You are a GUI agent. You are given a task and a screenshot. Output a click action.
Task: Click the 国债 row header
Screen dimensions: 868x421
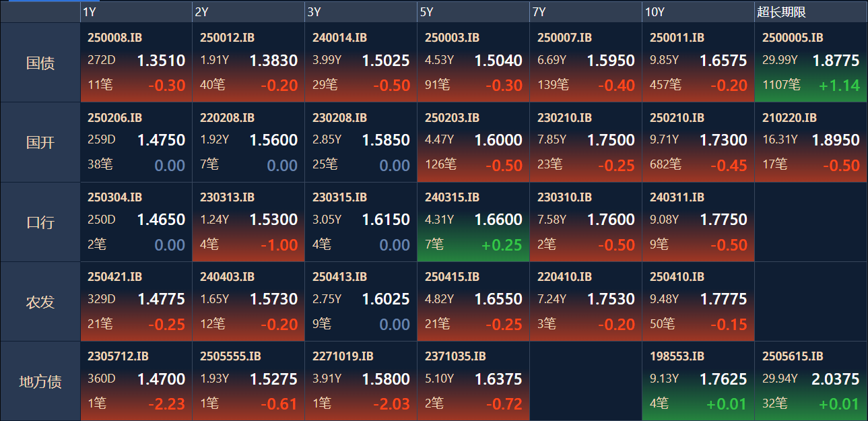pyautogui.click(x=40, y=63)
